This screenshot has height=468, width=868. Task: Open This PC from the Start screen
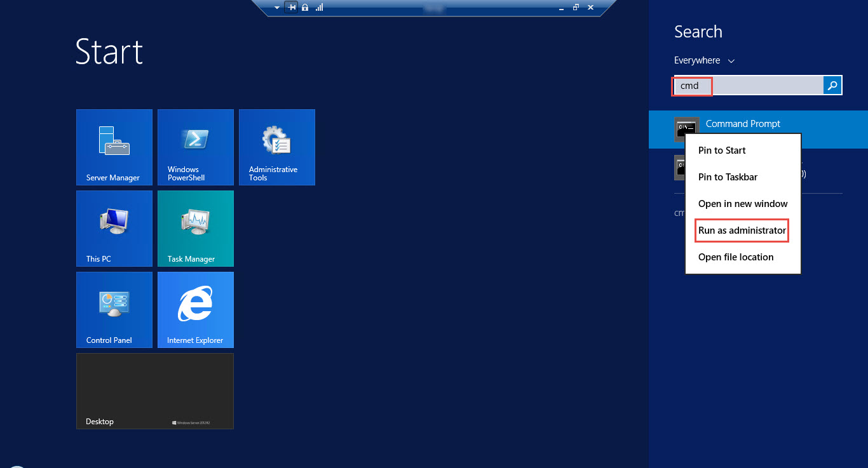pos(114,228)
